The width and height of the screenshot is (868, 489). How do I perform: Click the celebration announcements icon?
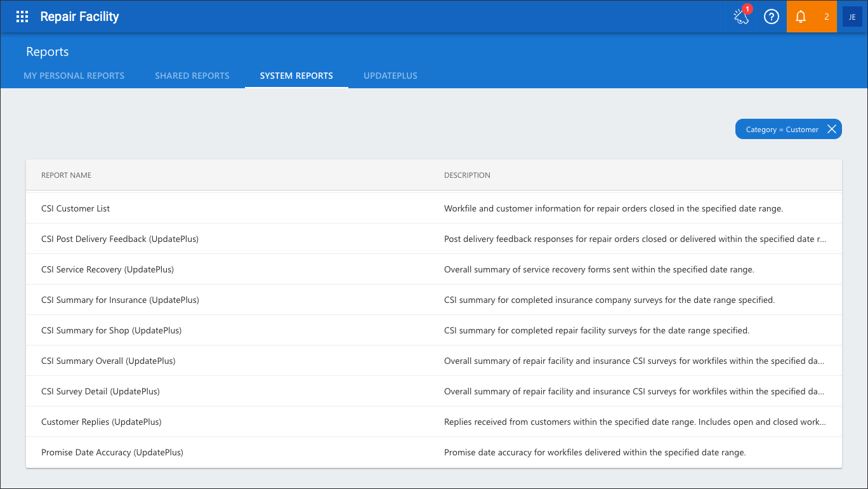[741, 17]
